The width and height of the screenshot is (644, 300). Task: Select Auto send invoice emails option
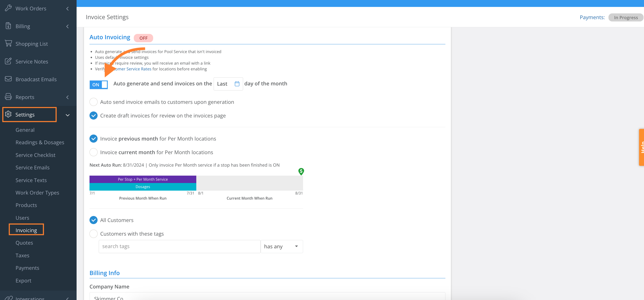[x=93, y=102]
